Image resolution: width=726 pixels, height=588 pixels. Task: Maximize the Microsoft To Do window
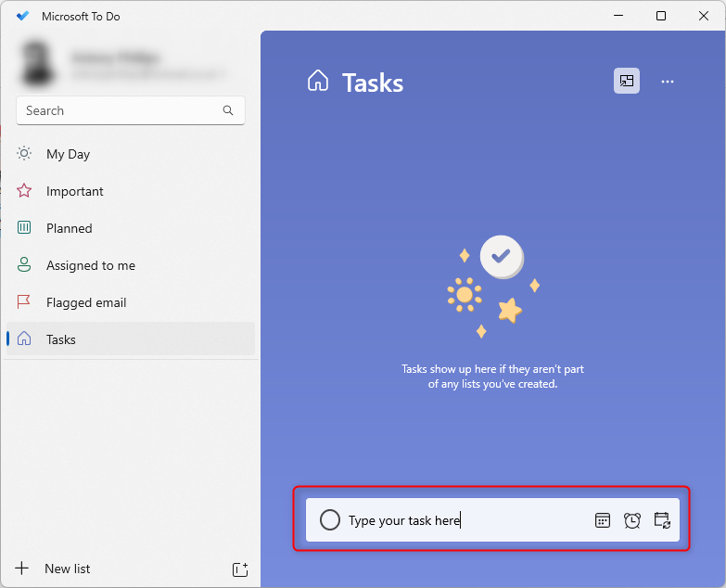point(661,16)
